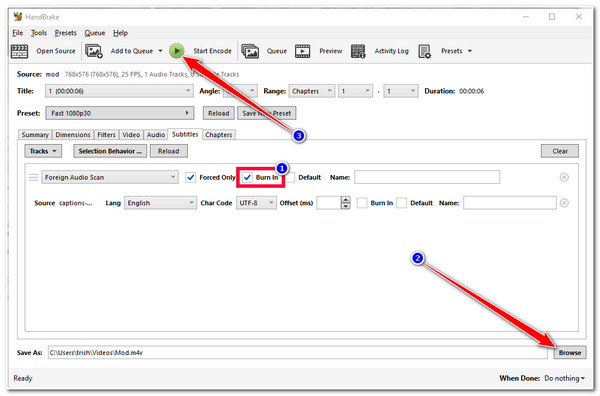Open the Queue stacked images icon

[x=250, y=51]
